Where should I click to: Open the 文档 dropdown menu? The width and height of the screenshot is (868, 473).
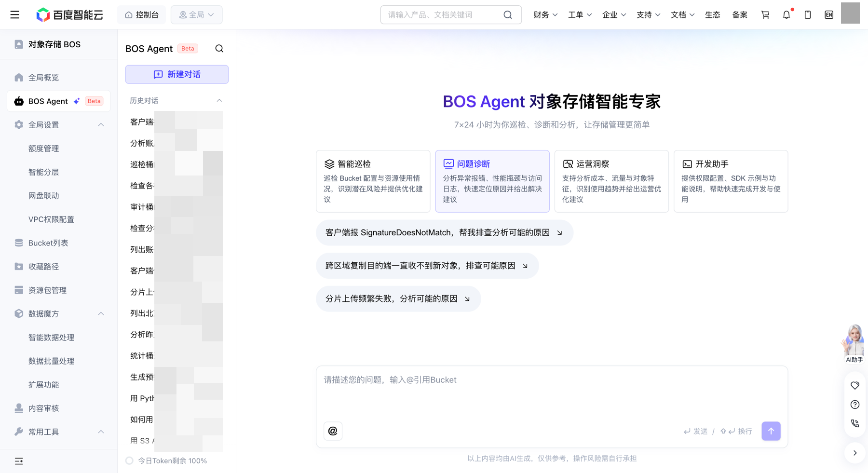tap(682, 15)
